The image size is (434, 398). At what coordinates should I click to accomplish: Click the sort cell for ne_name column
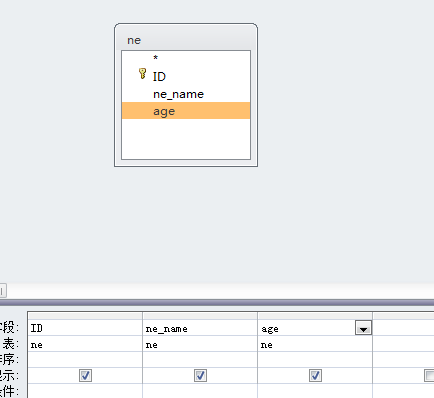[200, 360]
